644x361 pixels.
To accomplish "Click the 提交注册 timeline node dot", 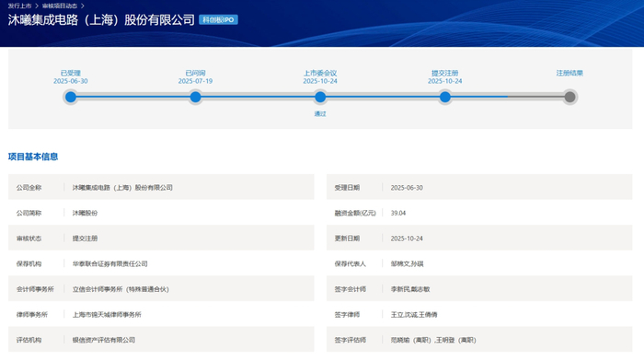I will (x=444, y=97).
